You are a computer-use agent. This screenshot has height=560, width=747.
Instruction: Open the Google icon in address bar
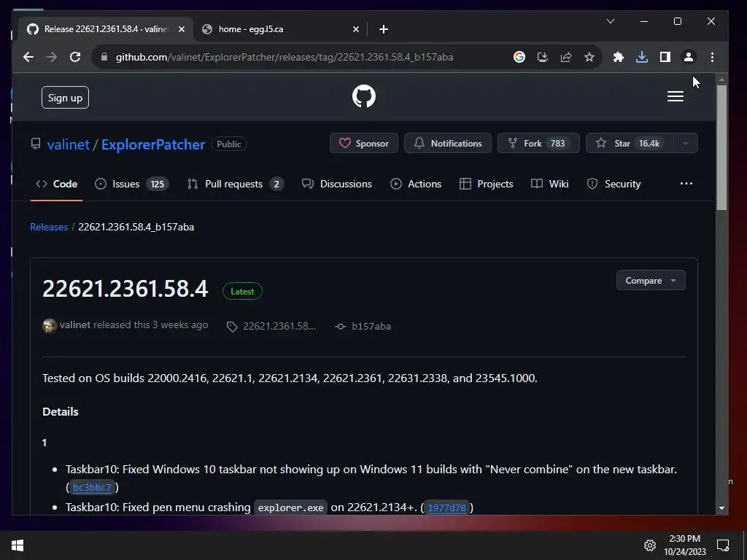(519, 57)
